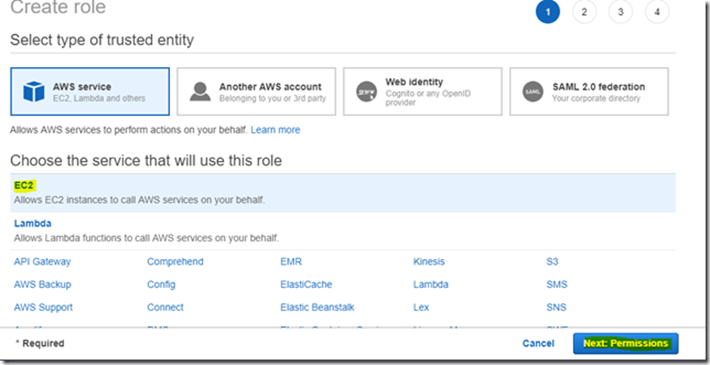Pick SAML 2.0 federation entity type
This screenshot has width=710, height=365.
[x=589, y=91]
